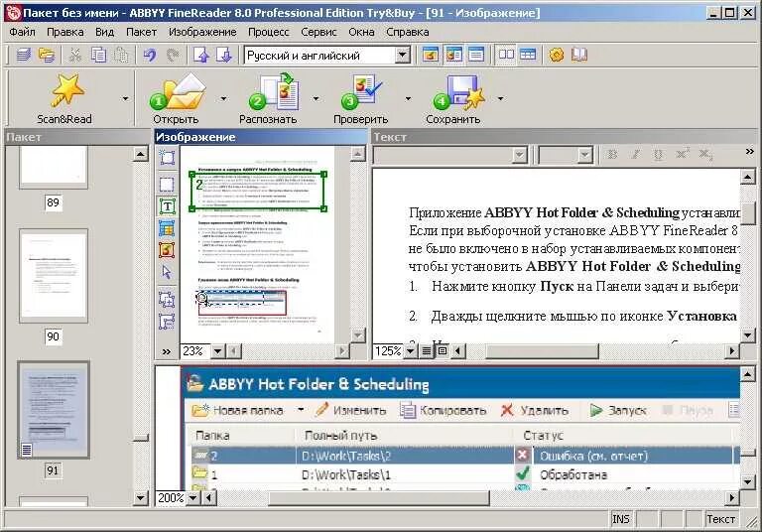Toggle superscript in text formatting bar
762x532 pixels.
coord(682,155)
